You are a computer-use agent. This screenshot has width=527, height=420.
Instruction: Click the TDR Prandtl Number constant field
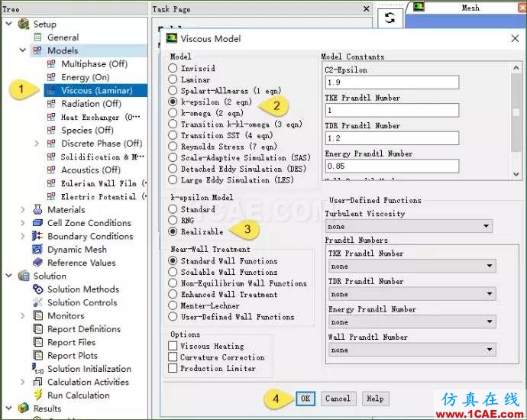pos(392,138)
